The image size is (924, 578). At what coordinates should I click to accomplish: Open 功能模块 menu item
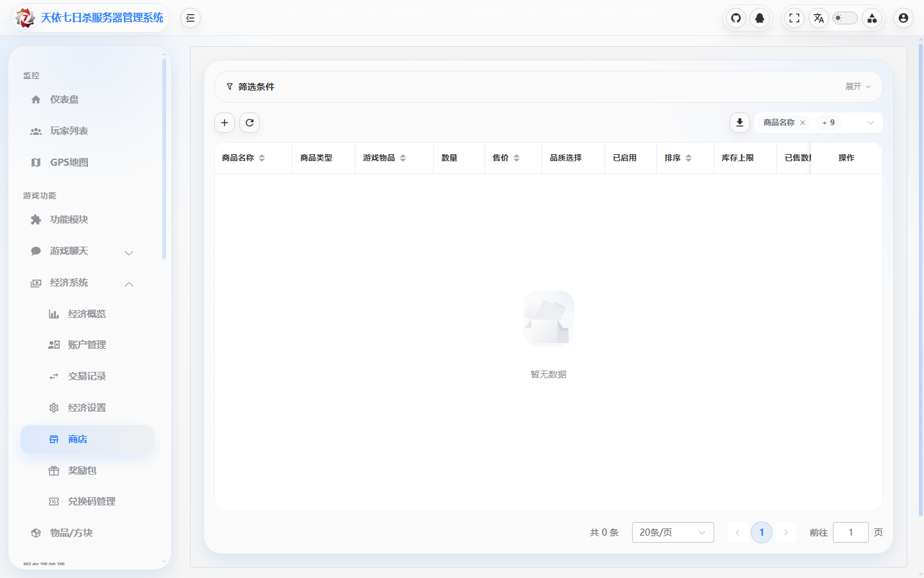87,220
